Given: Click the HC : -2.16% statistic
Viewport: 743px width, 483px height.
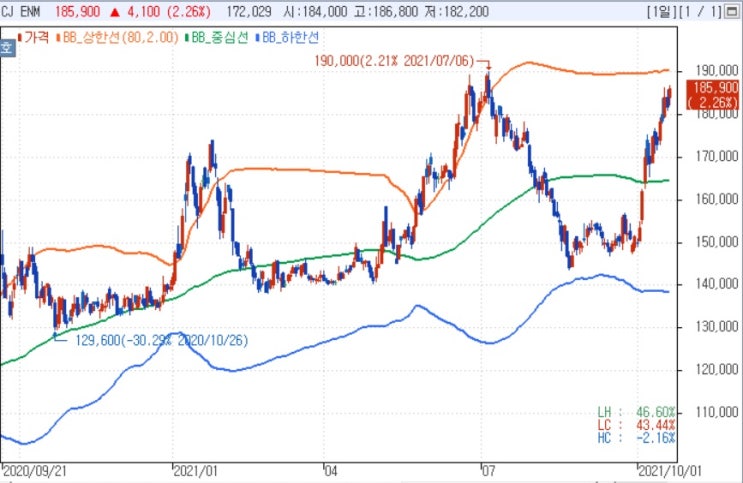Looking at the screenshot, I should (636, 437).
